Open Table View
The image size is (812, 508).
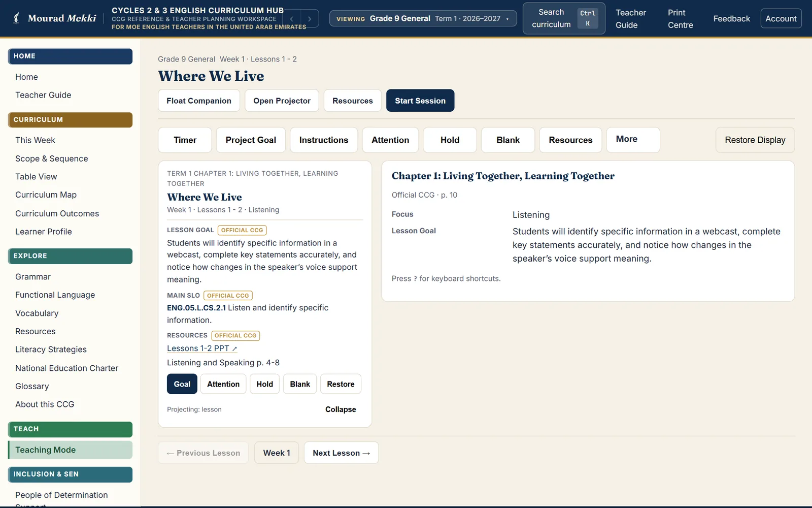point(36,177)
